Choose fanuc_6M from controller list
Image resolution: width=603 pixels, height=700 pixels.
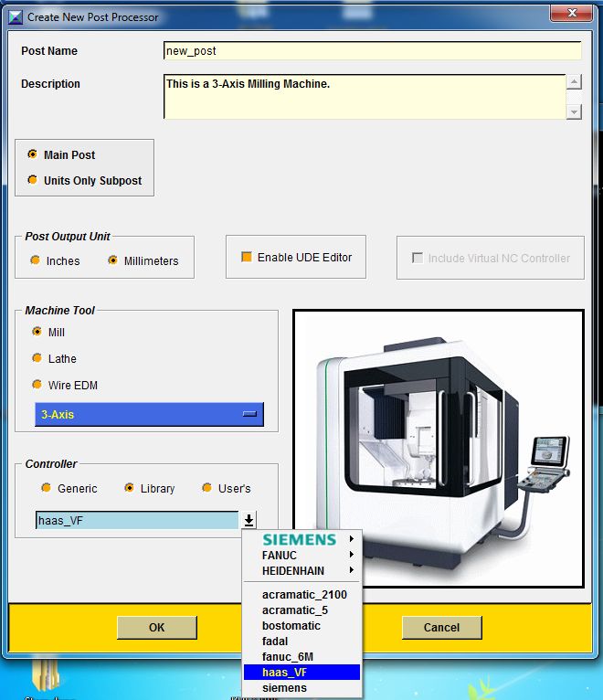[302, 657]
